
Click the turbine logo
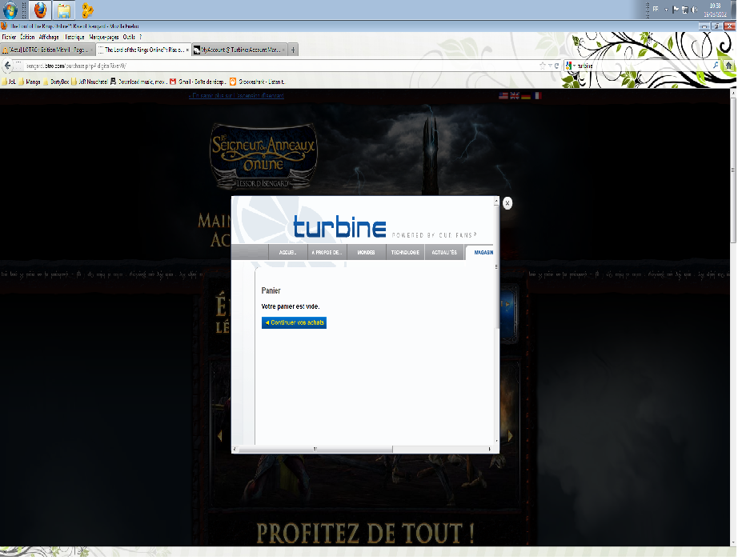[339, 226]
